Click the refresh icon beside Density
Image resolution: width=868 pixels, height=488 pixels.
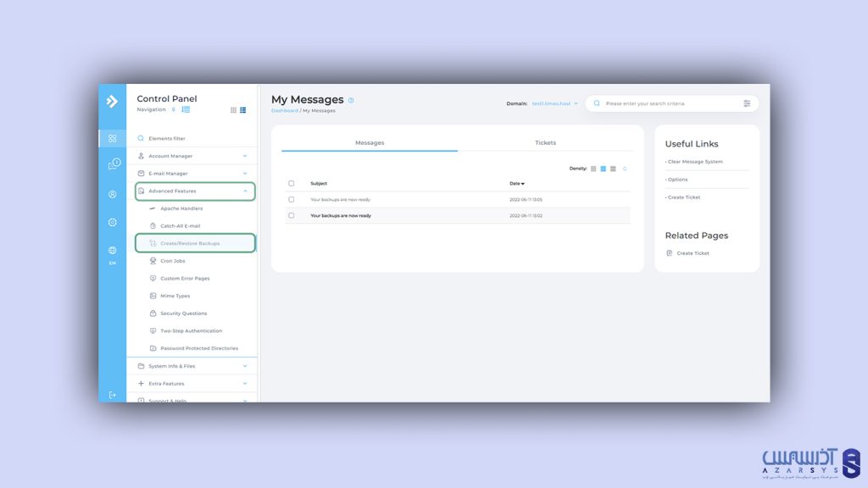[x=625, y=169]
